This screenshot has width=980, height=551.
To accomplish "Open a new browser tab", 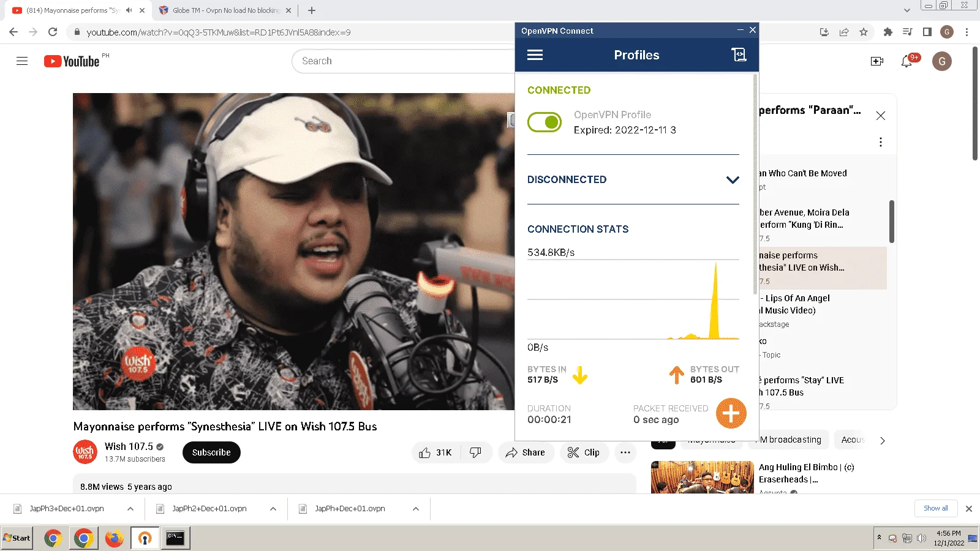I will coord(312,10).
